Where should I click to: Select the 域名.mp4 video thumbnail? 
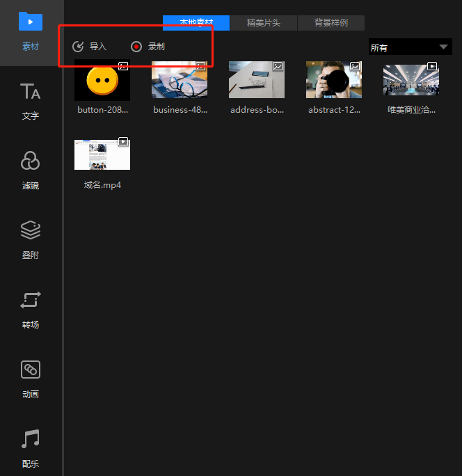[x=102, y=154]
